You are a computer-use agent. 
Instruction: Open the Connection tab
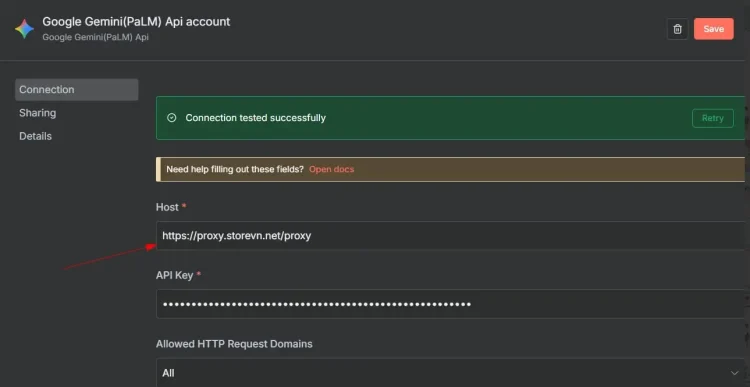[77, 89]
